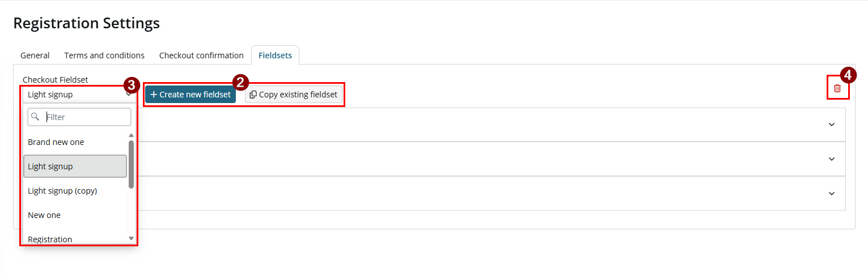This screenshot has width=868, height=278.
Task: Select the 'Registration' fieldset option
Action: [75, 238]
